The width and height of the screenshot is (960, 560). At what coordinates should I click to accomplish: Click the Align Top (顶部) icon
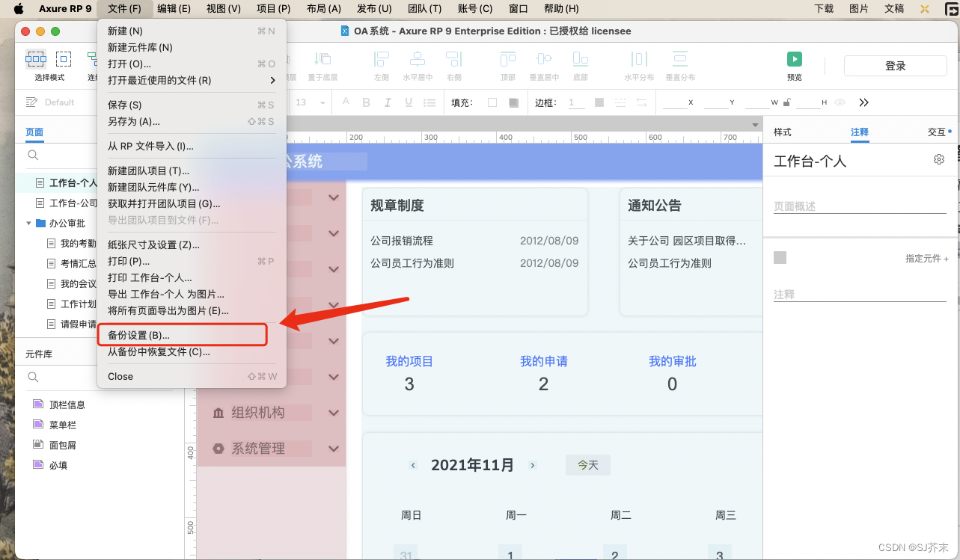(508, 58)
